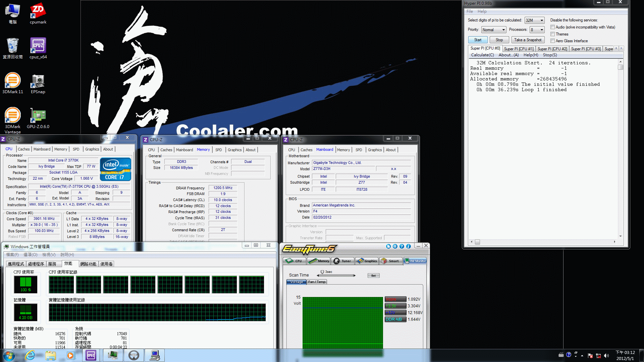The width and height of the screenshot is (644, 362).
Task: Open the Hyper PI File menu
Action: (470, 11)
